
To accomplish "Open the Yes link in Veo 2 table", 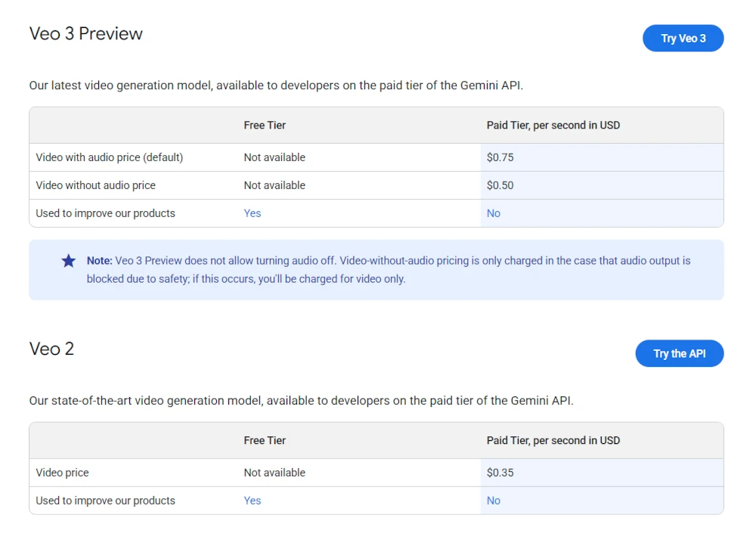I will (253, 501).
